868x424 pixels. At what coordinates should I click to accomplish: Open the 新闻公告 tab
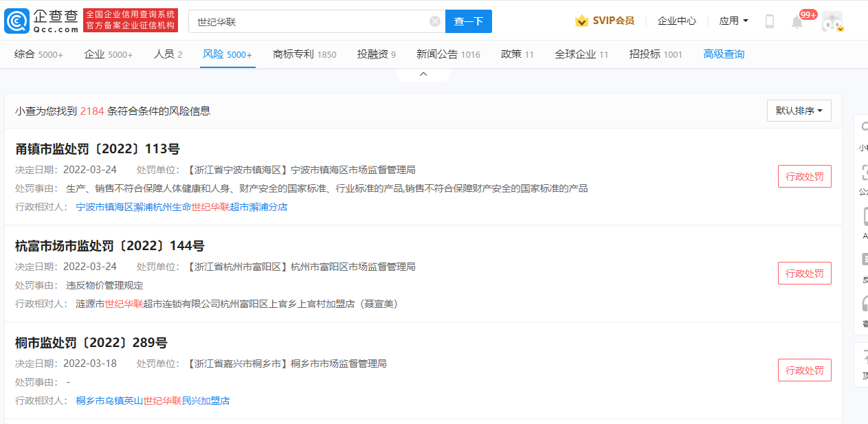(x=448, y=54)
